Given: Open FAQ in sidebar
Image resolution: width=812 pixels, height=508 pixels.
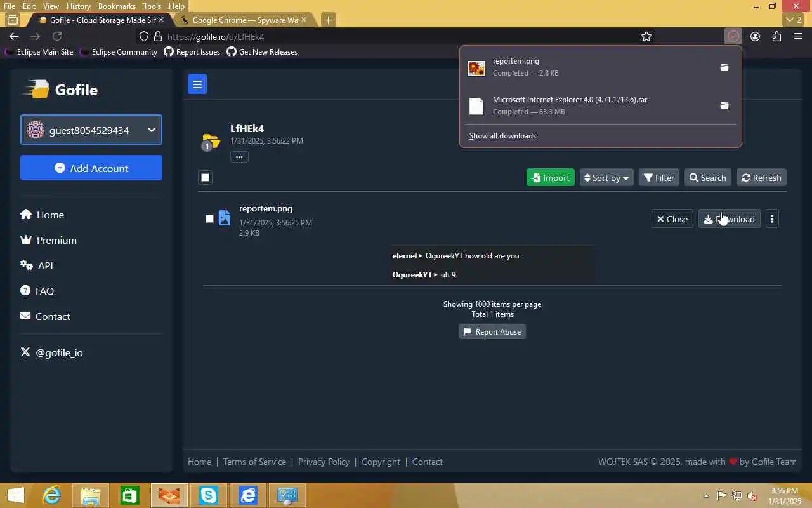Looking at the screenshot, I should [x=37, y=291].
